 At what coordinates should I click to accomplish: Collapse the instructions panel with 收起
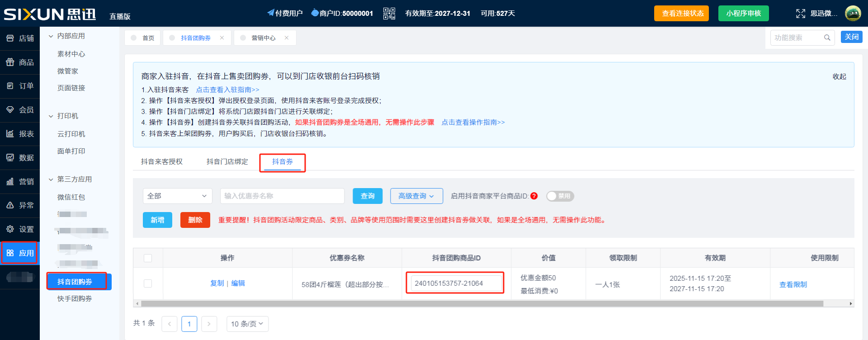click(x=840, y=77)
